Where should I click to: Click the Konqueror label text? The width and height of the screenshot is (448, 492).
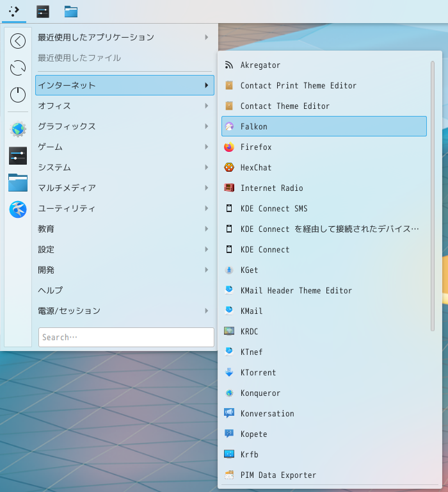coord(260,393)
